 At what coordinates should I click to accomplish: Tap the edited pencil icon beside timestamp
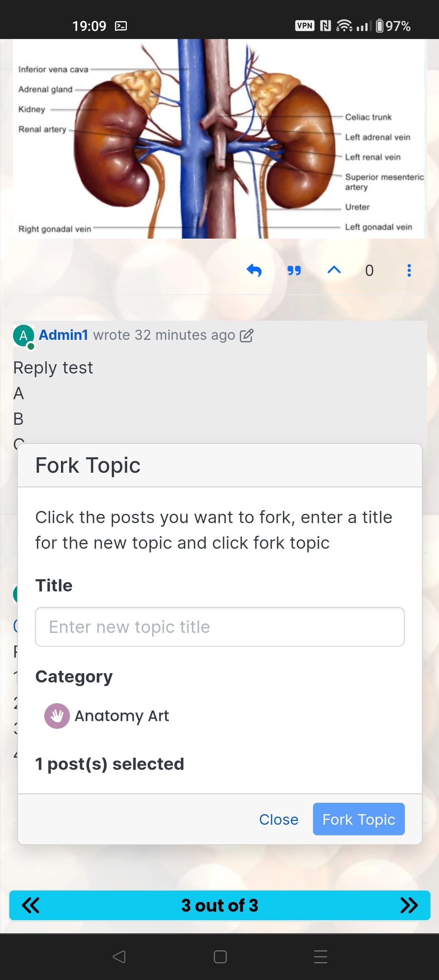pyautogui.click(x=246, y=335)
